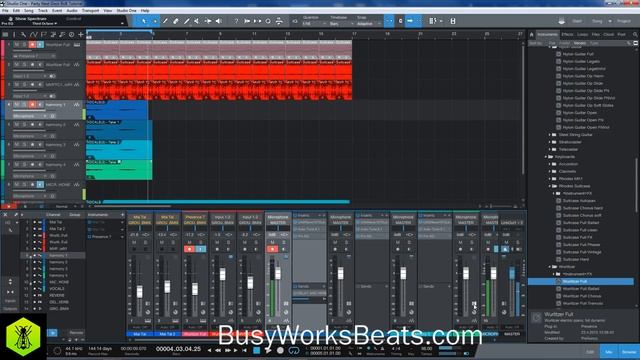Solo the Wurlitzer Full track 1

click(24, 44)
